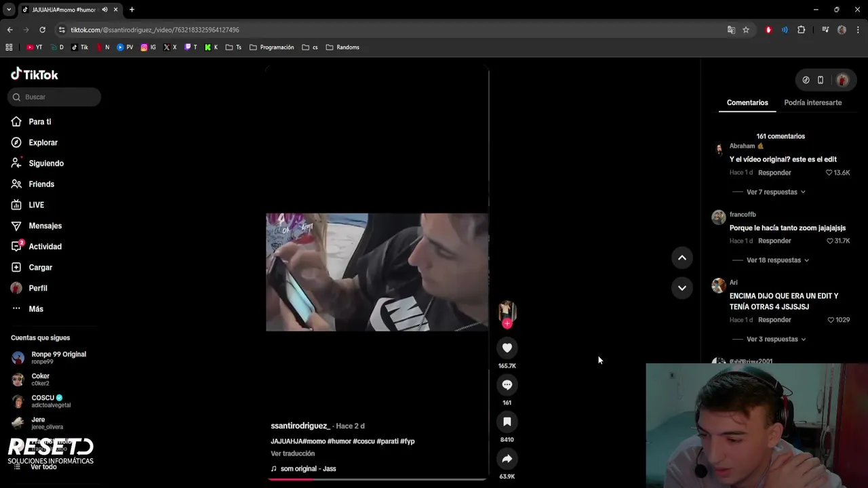This screenshot has height=488, width=868.
Task: Expand Ver 18 respuestas replies
Action: tap(778, 260)
